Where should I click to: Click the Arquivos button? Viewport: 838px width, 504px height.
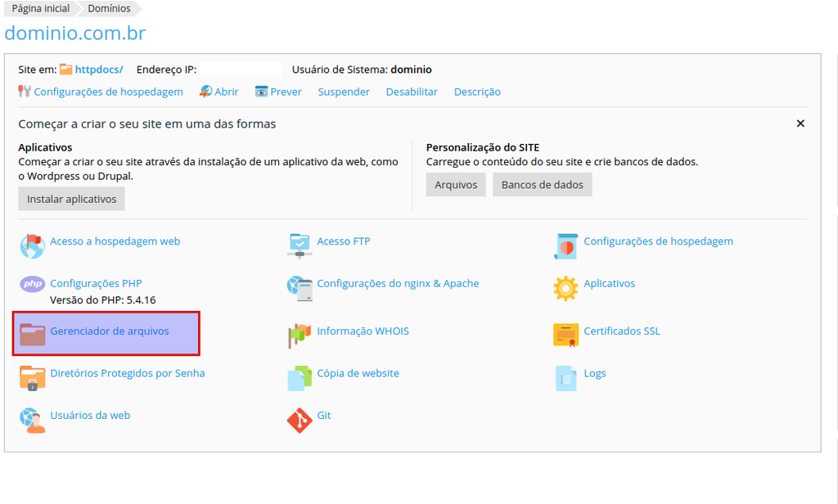click(x=456, y=185)
